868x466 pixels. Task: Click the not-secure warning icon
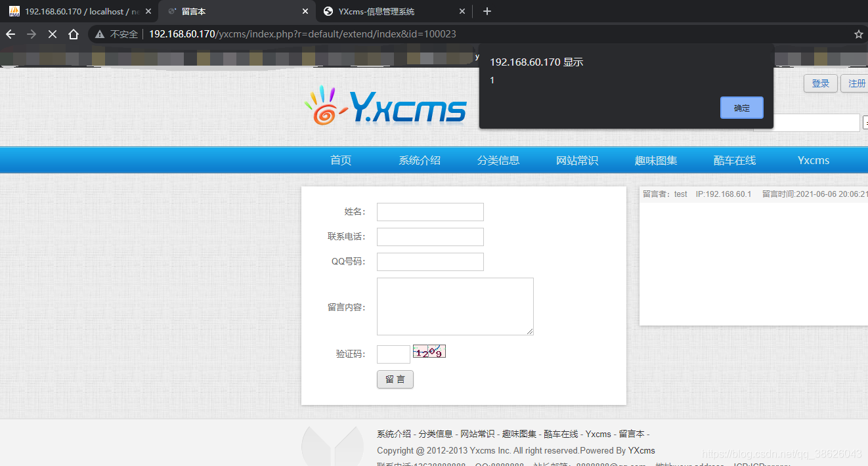coord(100,34)
